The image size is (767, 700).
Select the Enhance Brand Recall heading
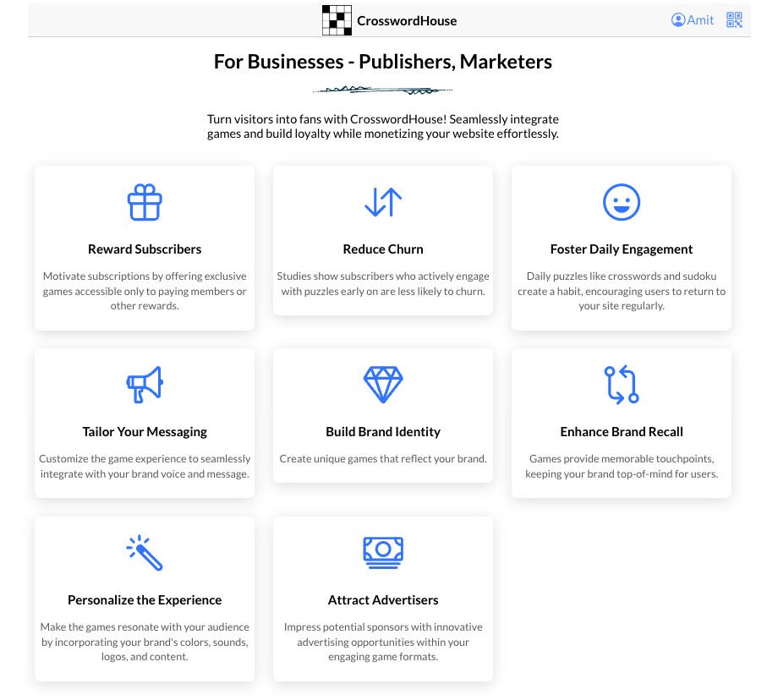(622, 431)
